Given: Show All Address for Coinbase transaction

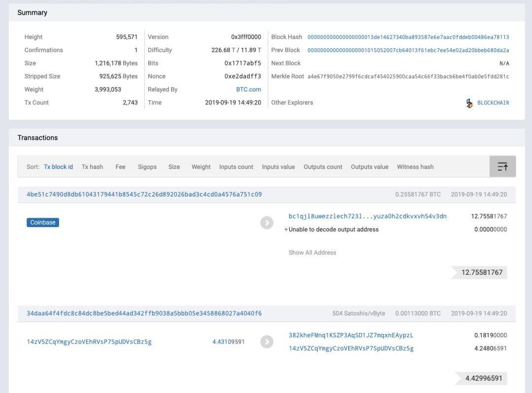Looking at the screenshot, I should [312, 253].
